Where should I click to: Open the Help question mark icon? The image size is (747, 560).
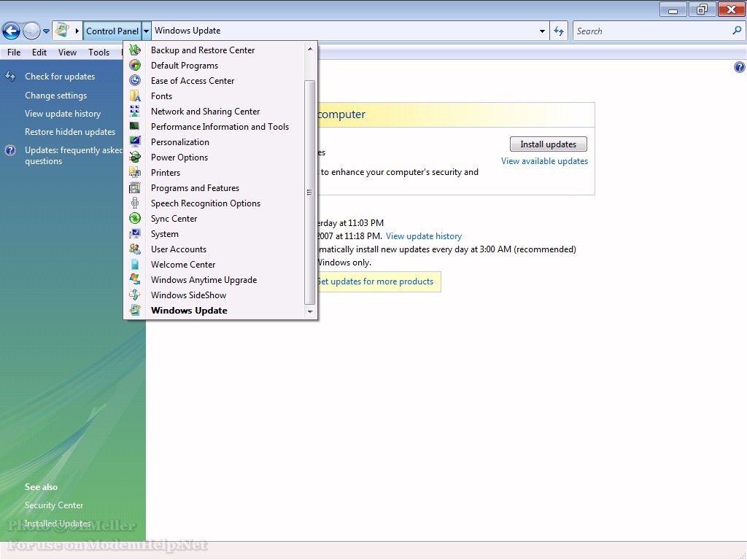point(739,67)
